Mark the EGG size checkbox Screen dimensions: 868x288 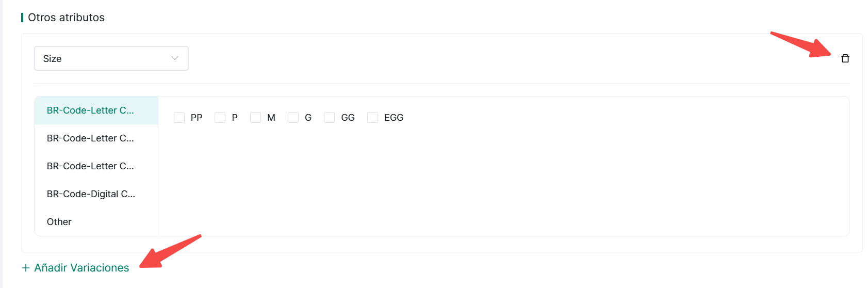(372, 118)
